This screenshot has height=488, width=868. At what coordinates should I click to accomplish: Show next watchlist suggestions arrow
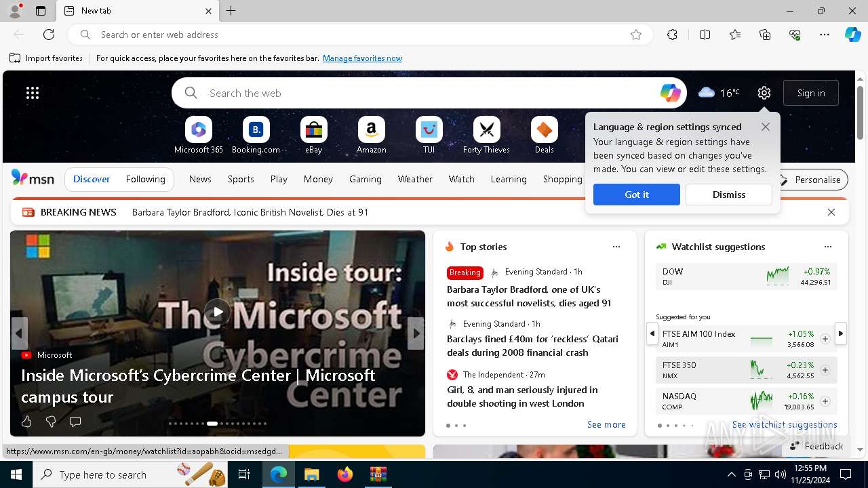[x=841, y=333]
